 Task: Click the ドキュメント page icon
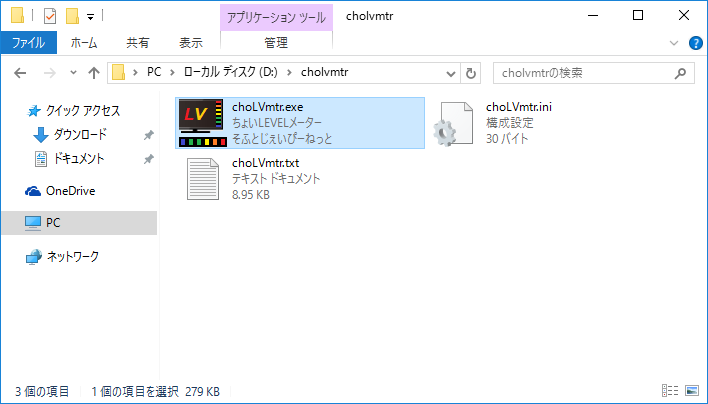tap(41, 159)
